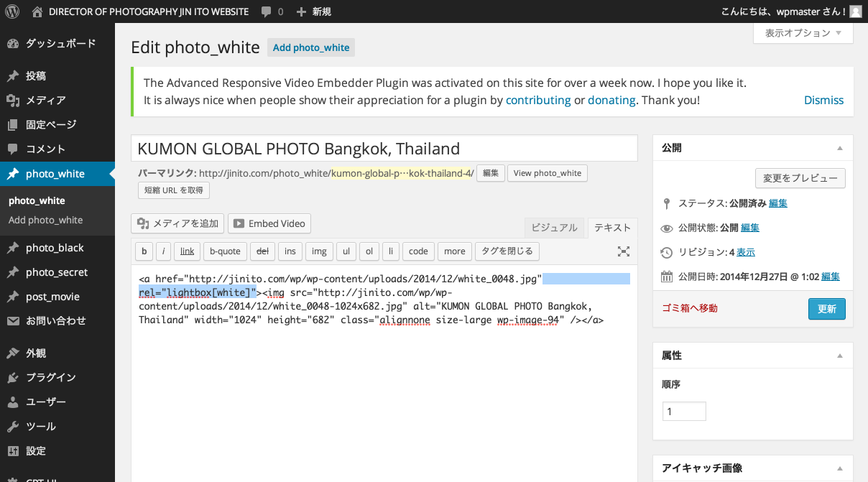Open 外観 appearance menu
Screen dimensions: 868x482
coord(57,353)
